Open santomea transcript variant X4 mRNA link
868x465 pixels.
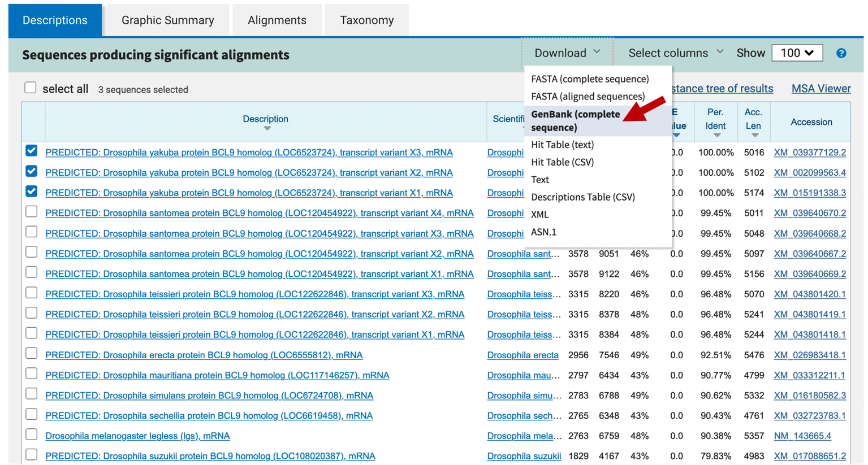[260, 213]
